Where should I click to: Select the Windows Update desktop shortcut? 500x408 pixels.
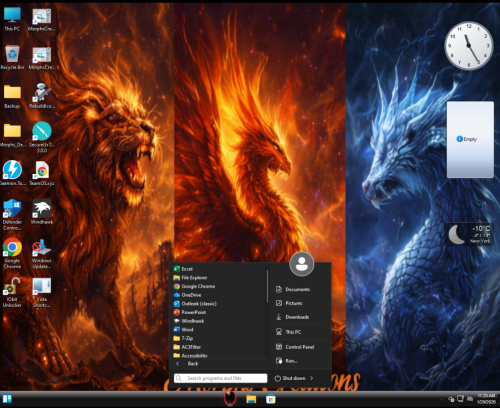(42, 253)
